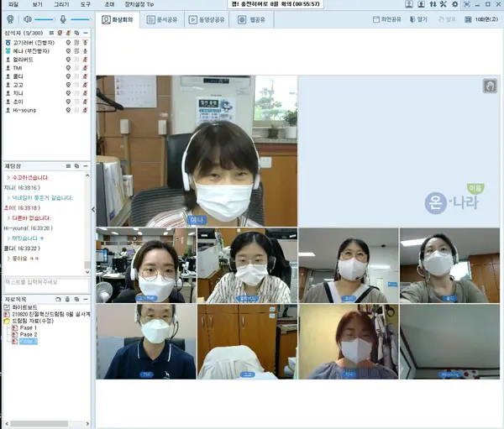Click the 화면공유 button
The width and height of the screenshot is (504, 429).
point(387,19)
